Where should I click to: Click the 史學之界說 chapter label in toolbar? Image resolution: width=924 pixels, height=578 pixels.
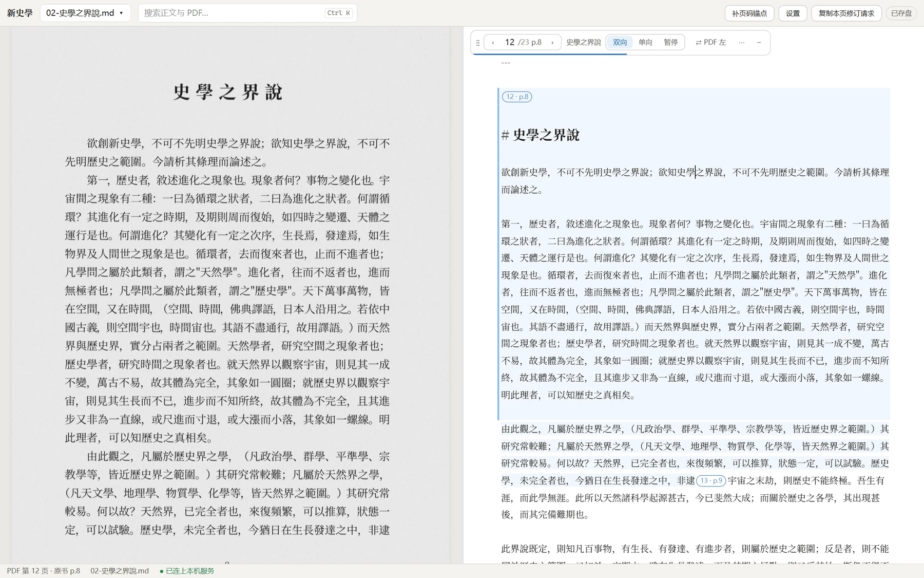point(583,43)
